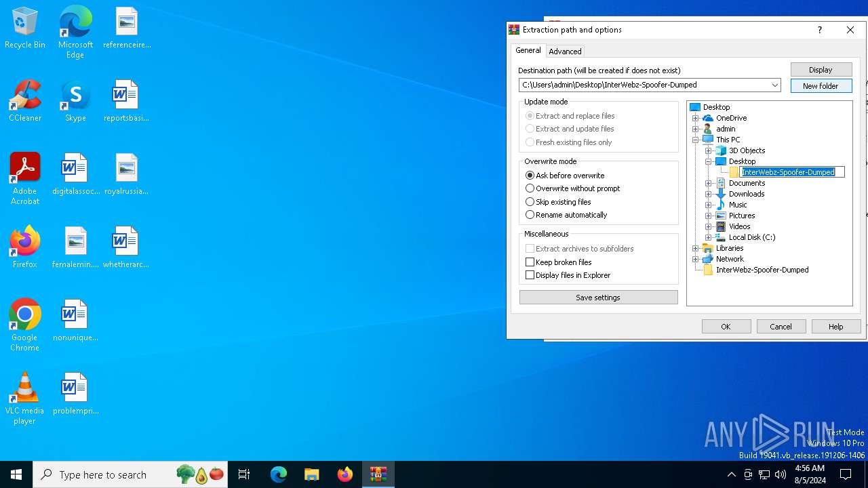Screen dimensions: 868x488
Task: Open Edge from the taskbar
Action: tap(279, 474)
